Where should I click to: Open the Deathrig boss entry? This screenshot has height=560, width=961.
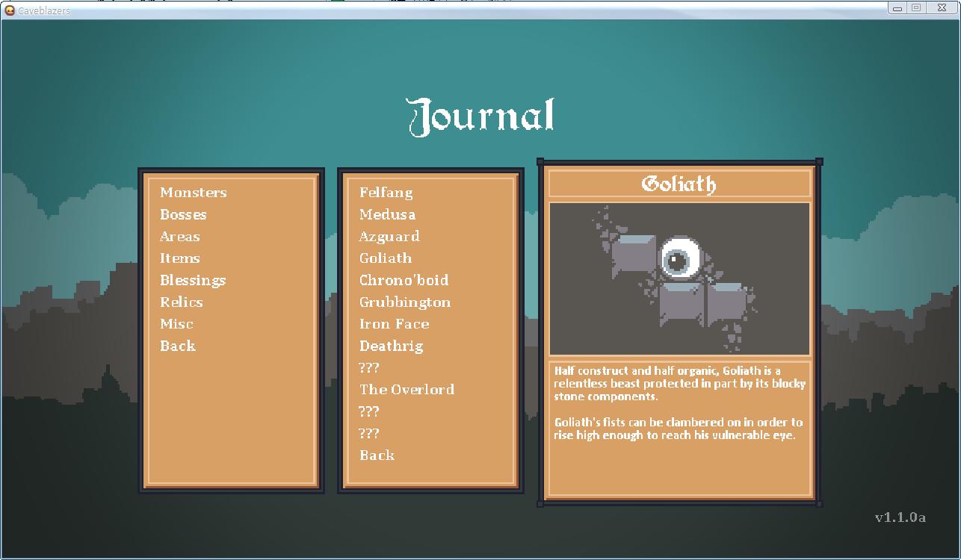tap(391, 346)
